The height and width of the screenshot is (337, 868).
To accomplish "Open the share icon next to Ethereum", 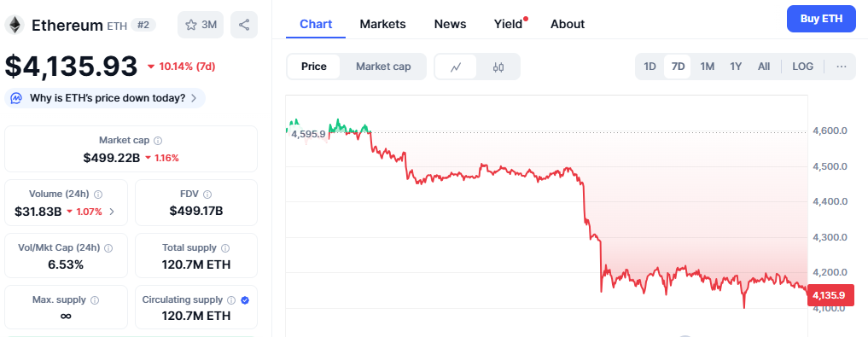I will click(x=244, y=25).
